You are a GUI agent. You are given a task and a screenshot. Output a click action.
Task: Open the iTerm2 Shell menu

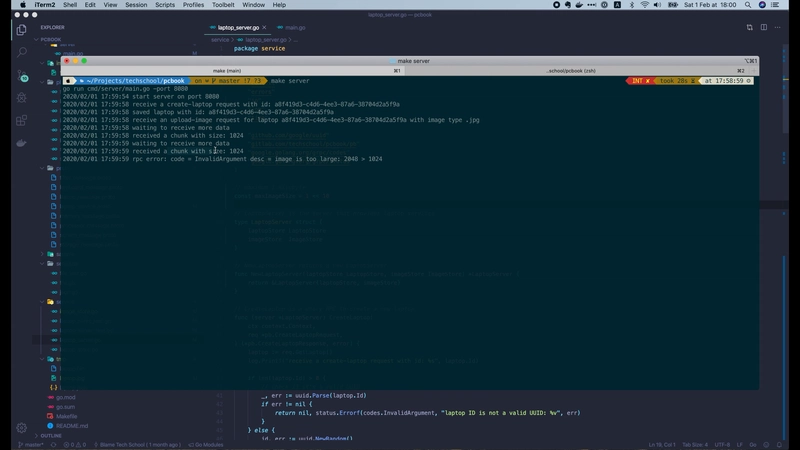tap(70, 5)
